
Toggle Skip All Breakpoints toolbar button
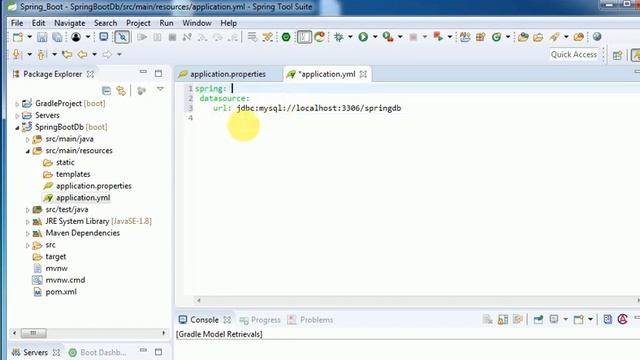[122, 37]
